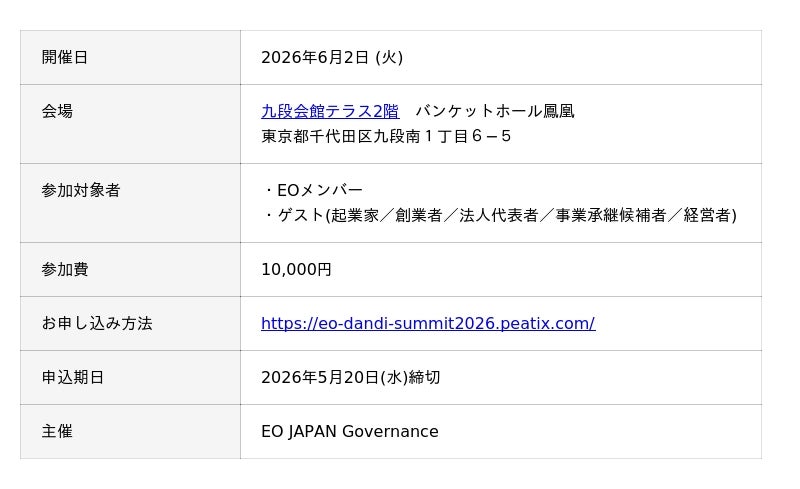800x489 pixels.
Task: Click the EOメンバー bullet item
Action: pos(319,190)
